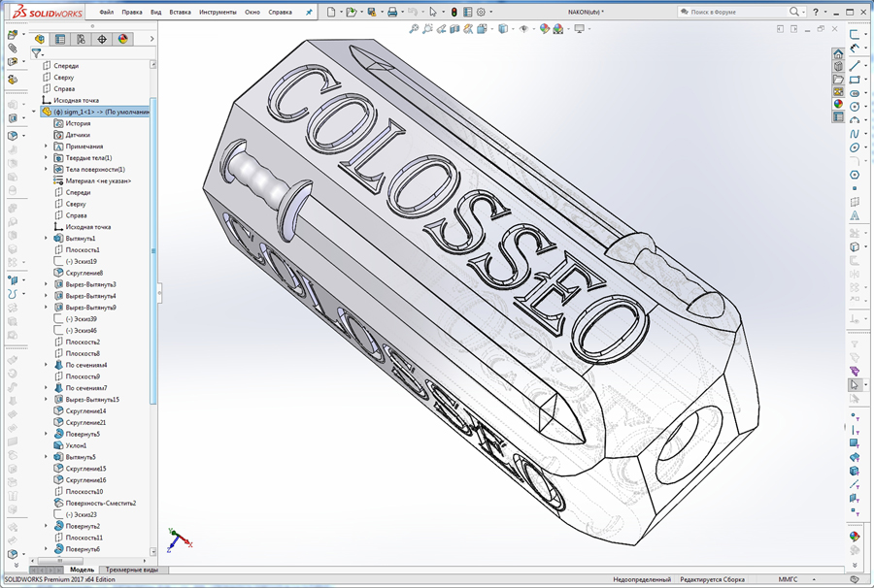Select the arrow Select tool icon
Viewport: 874px width, 588px height.
click(433, 11)
